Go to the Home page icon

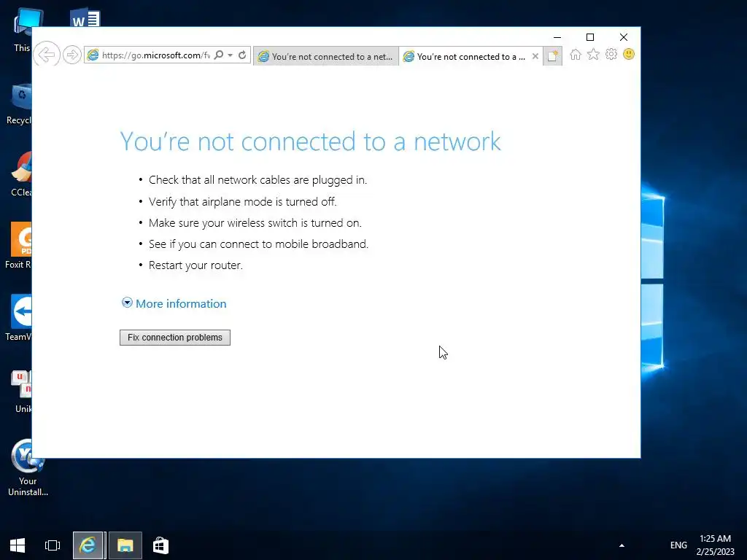point(576,54)
